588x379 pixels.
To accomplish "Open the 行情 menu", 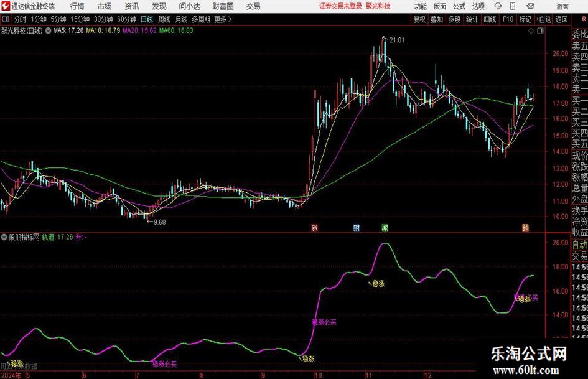I will tap(77, 6).
